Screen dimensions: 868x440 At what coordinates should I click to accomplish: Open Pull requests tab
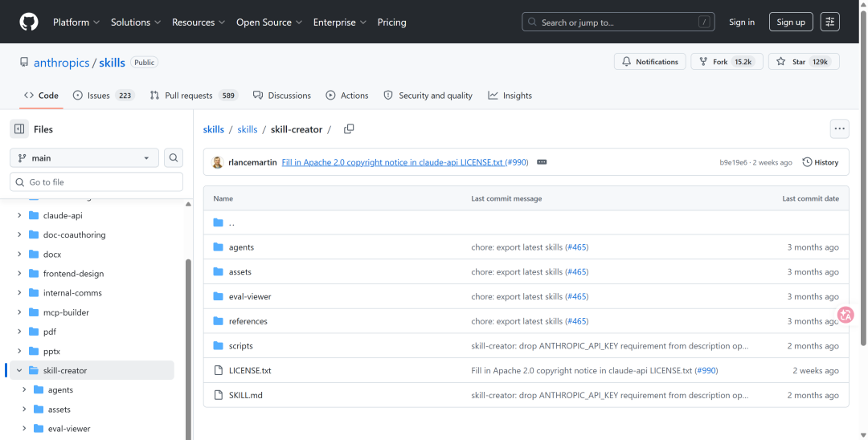[x=194, y=96]
